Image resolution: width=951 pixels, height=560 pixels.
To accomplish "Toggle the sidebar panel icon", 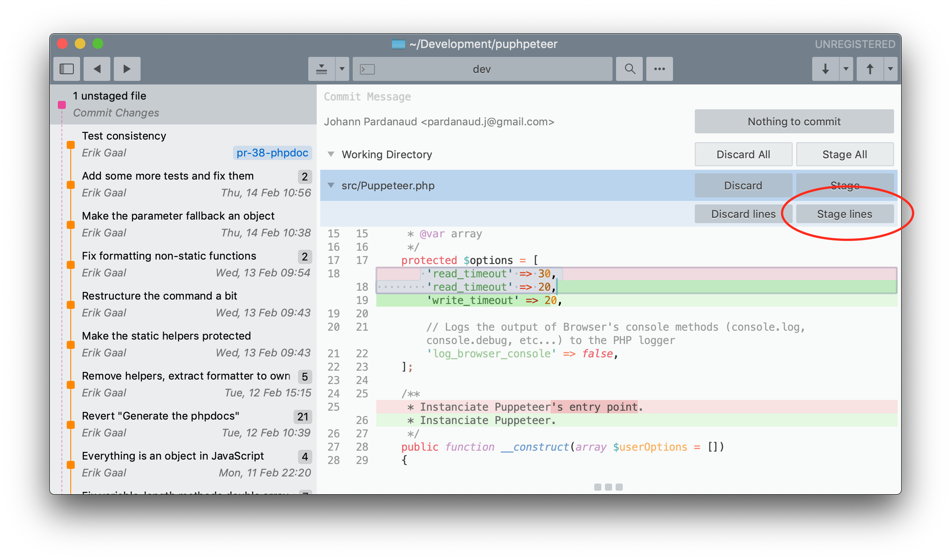I will click(x=67, y=69).
